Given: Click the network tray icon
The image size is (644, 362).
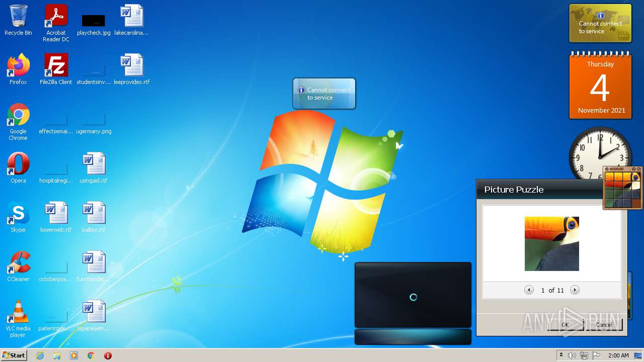Looking at the screenshot, I should 584,355.
